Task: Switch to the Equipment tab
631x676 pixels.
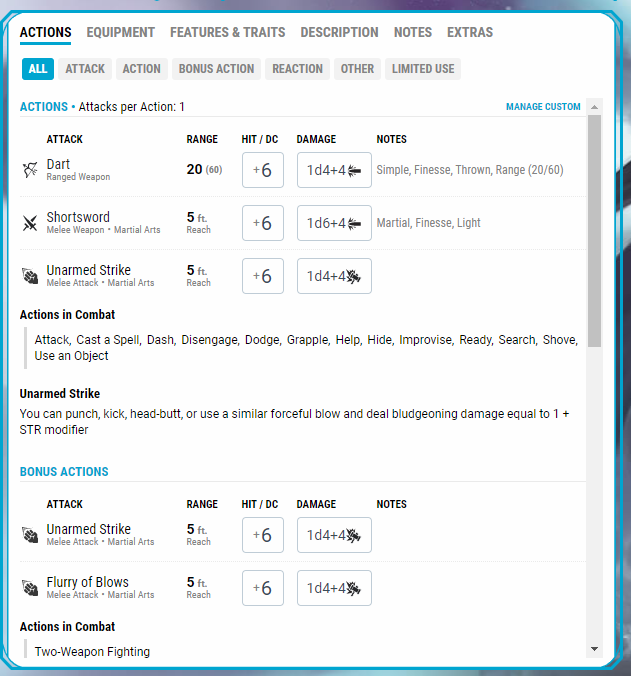Action: click(x=121, y=32)
